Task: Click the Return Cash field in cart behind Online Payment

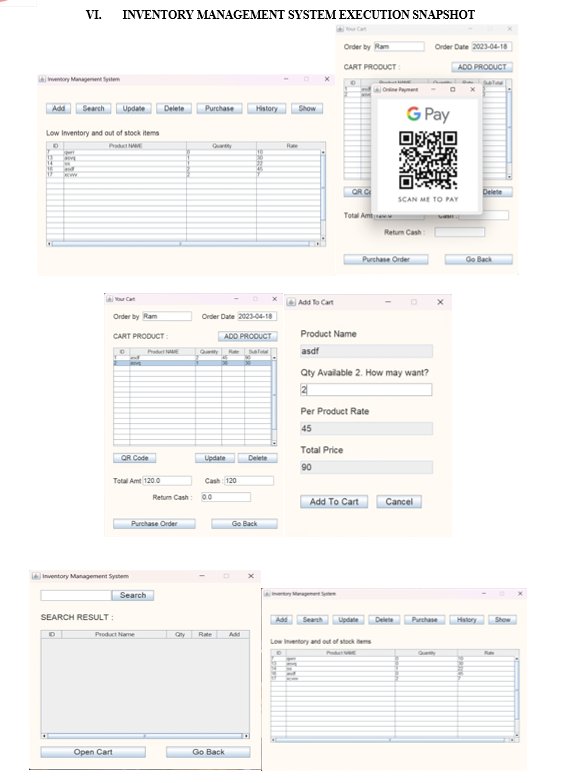Action: pyautogui.click(x=460, y=232)
